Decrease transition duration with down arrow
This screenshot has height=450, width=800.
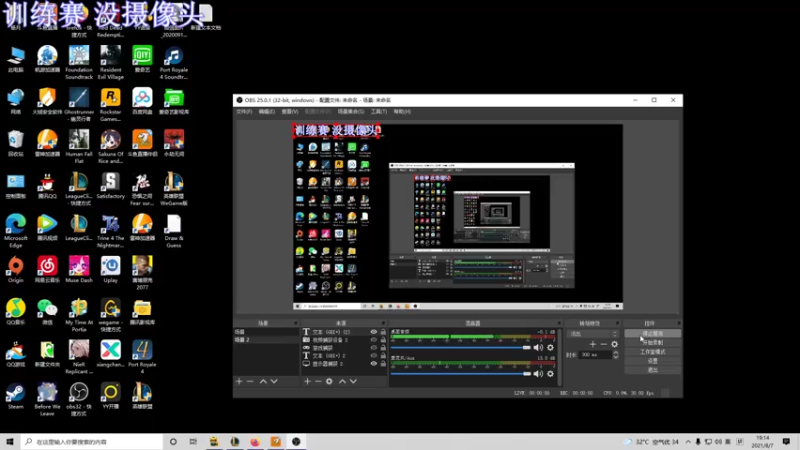615,357
